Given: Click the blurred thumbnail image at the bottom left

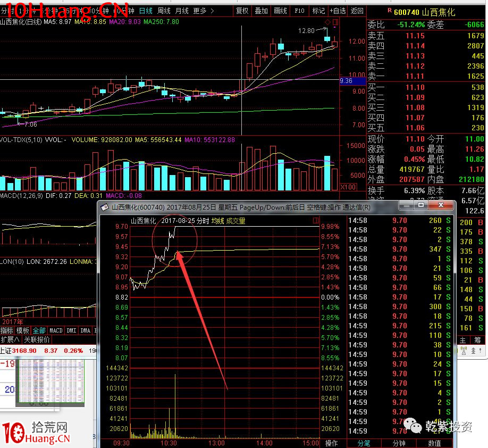Looking at the screenshot, I should coord(50,383).
